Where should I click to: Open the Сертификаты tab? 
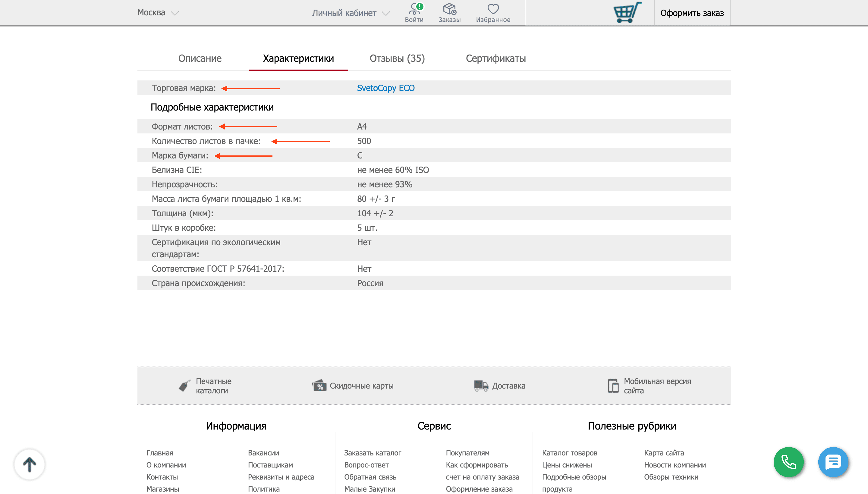tap(495, 58)
